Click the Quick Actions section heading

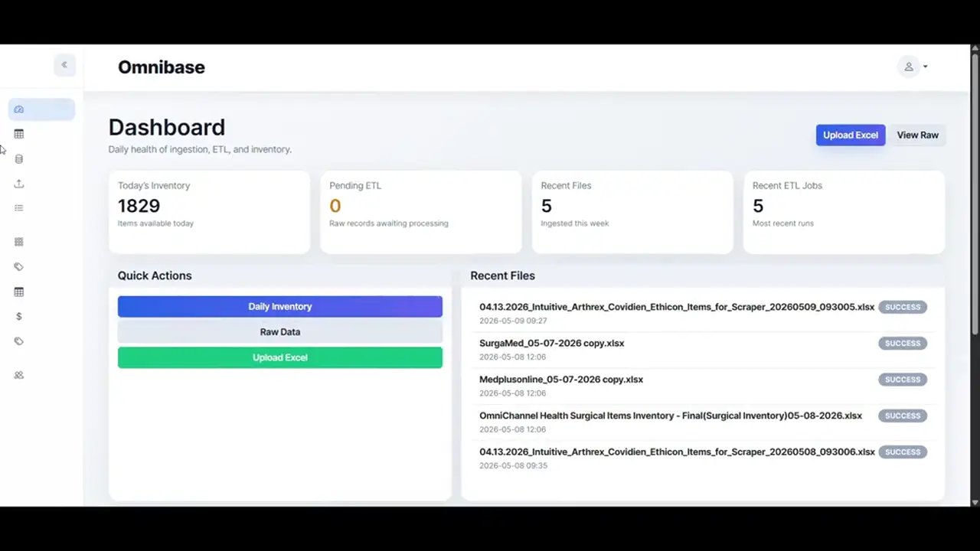coord(155,275)
